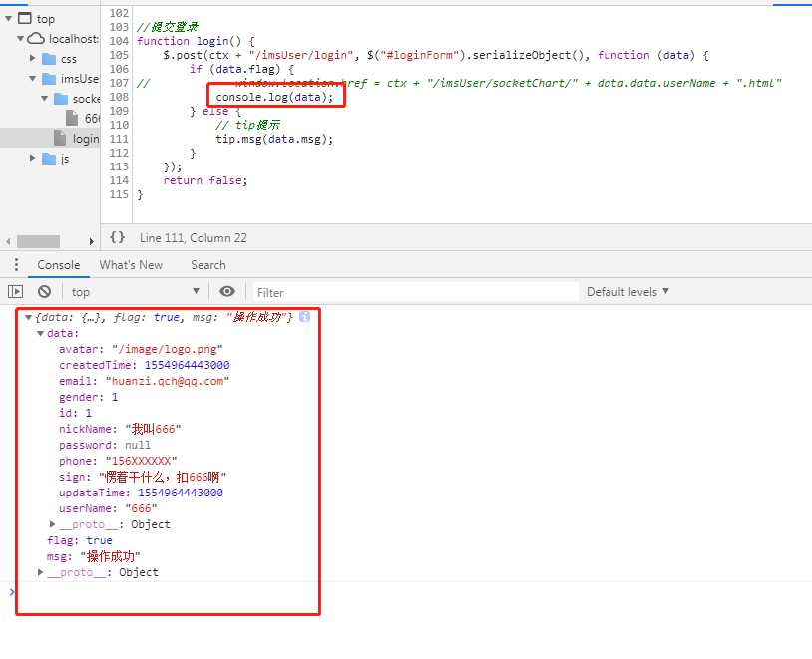The image size is (812, 659).
Task: Click the tip.msg(data.msg) code line
Action: pyautogui.click(x=274, y=139)
